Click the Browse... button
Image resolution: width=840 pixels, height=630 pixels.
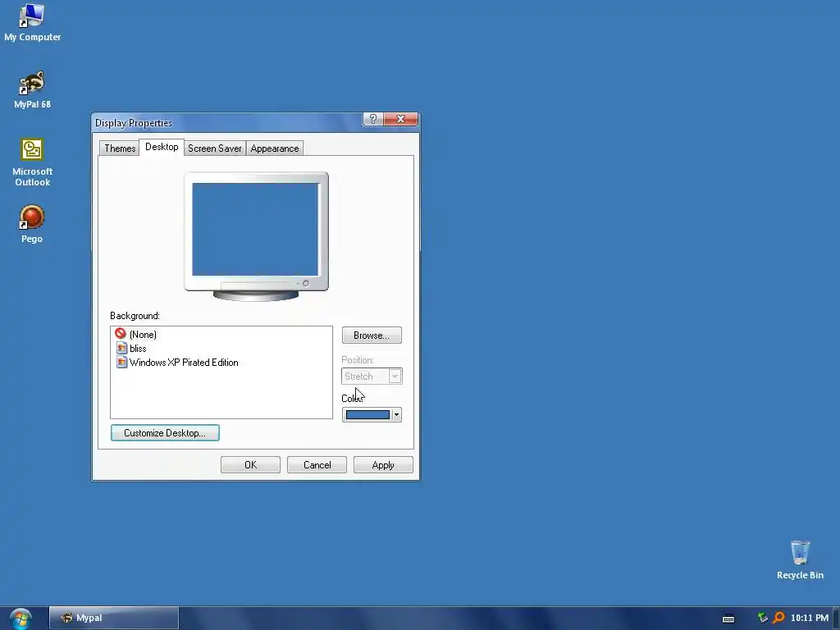(x=372, y=336)
